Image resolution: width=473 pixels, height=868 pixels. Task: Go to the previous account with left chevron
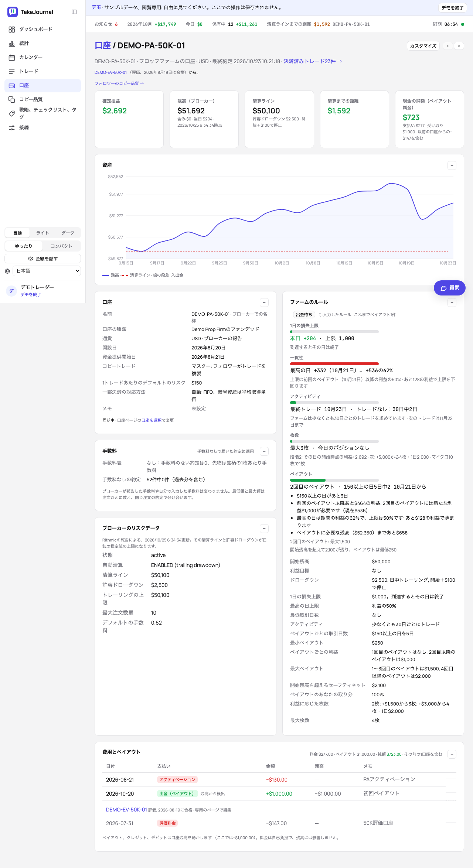coord(448,46)
